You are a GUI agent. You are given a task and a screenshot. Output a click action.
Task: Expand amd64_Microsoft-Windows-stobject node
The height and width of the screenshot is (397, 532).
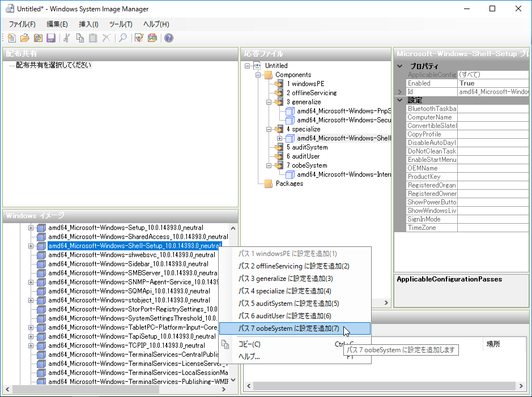[31, 300]
